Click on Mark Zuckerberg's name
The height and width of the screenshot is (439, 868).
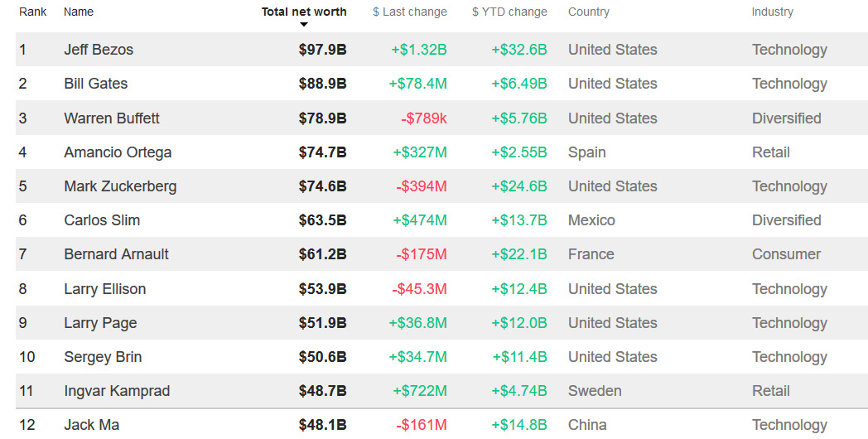[120, 186]
